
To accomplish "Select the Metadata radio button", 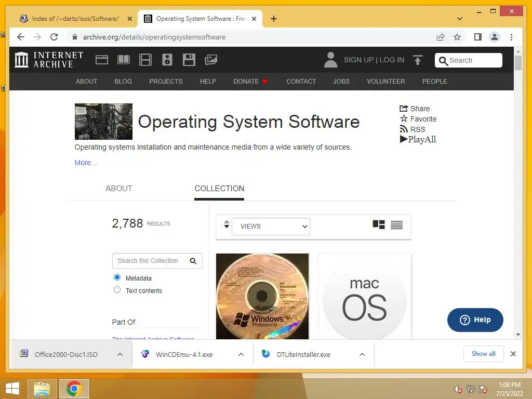I will (x=117, y=277).
